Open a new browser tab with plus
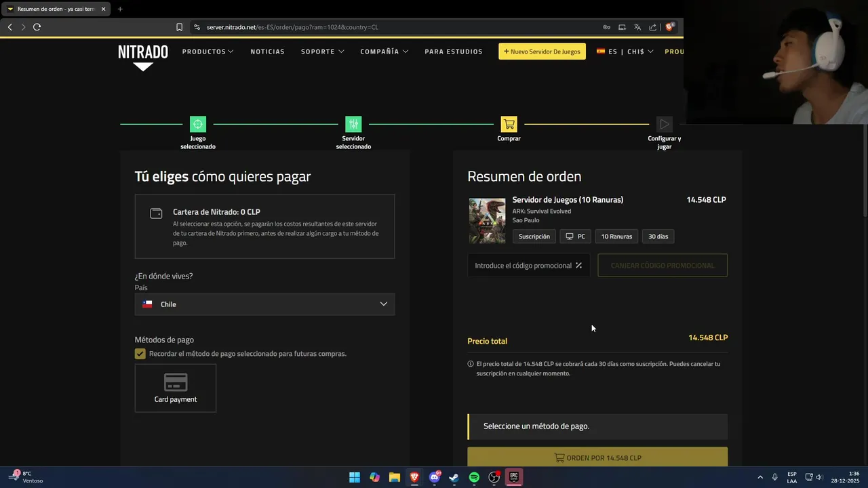The image size is (868, 488). click(120, 9)
